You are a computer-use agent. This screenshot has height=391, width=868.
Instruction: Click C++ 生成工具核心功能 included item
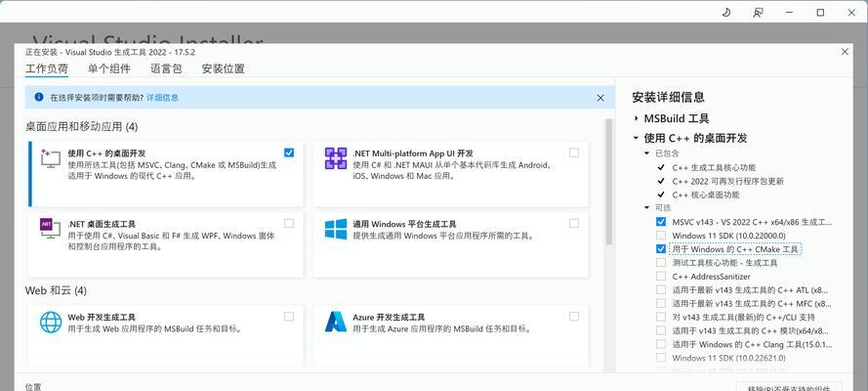(x=714, y=167)
